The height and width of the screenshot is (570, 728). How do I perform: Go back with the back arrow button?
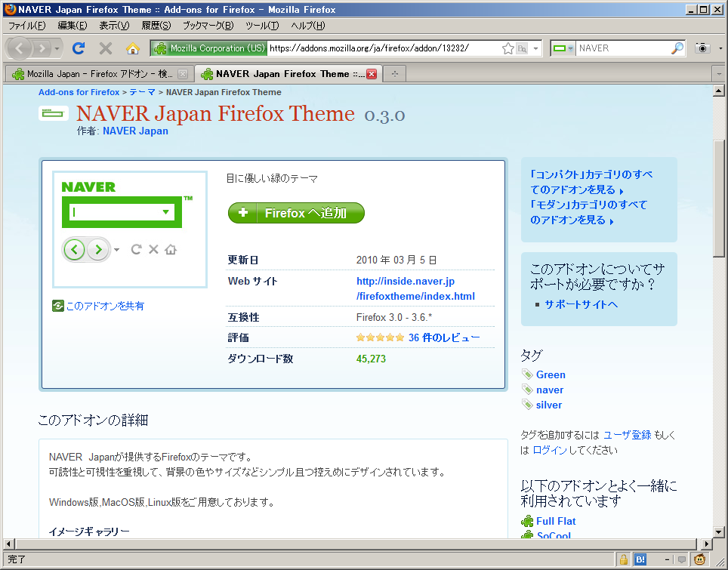(20, 48)
